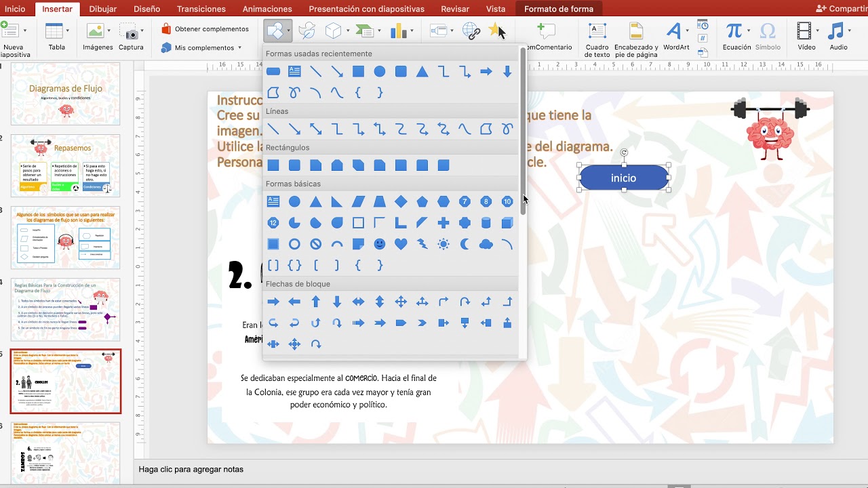Insert slide number with the # icon
Viewport: 868px width, 488px height.
[703, 38]
